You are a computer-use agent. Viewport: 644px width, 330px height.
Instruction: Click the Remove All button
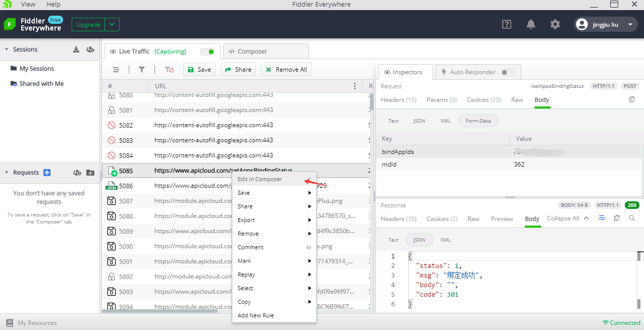click(x=286, y=70)
